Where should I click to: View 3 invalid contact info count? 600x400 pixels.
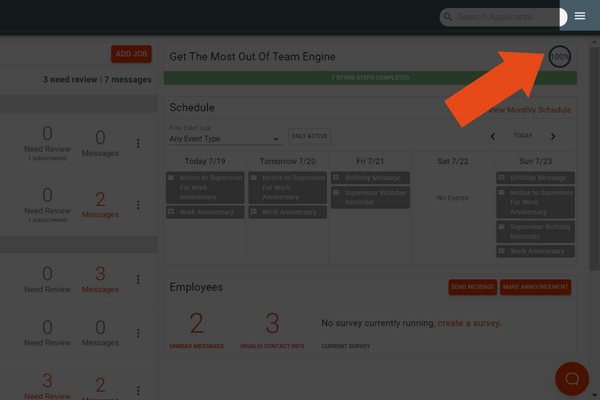pos(272,323)
